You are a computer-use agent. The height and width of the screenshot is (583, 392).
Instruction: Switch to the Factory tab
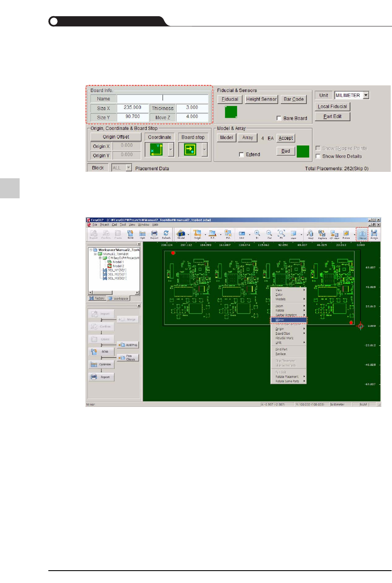pyautogui.click(x=97, y=298)
